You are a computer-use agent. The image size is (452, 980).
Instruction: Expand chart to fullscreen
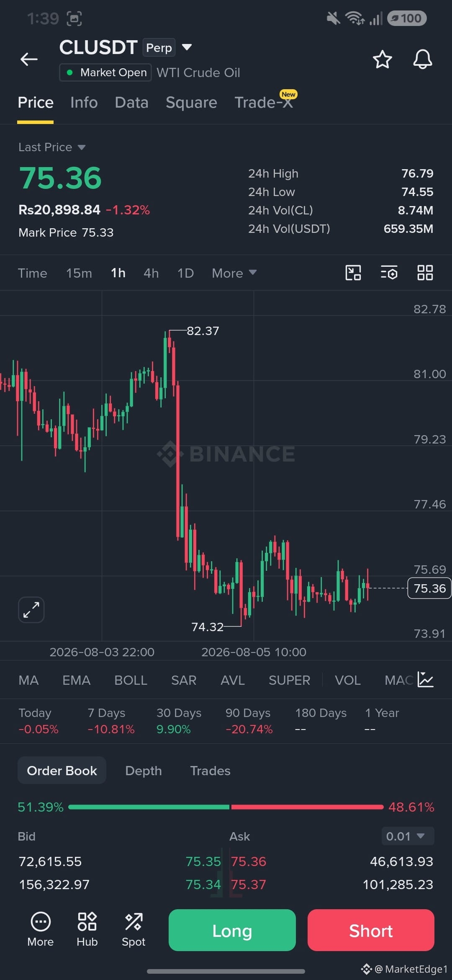(x=31, y=609)
